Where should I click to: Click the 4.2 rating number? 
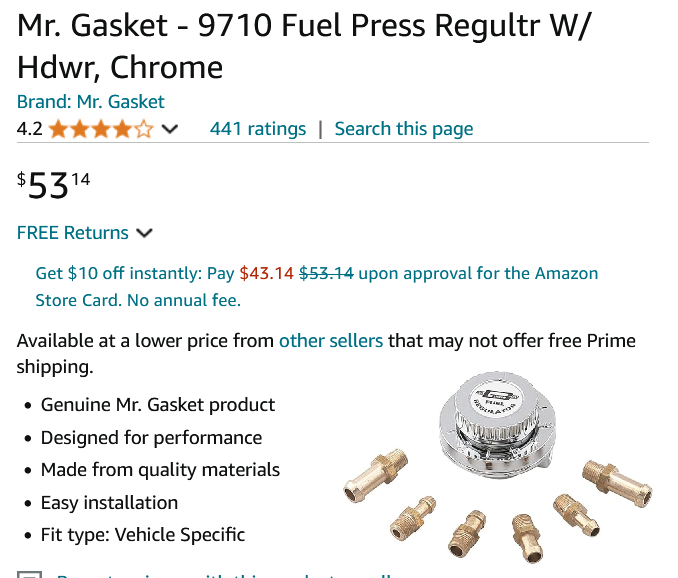click(x=29, y=129)
